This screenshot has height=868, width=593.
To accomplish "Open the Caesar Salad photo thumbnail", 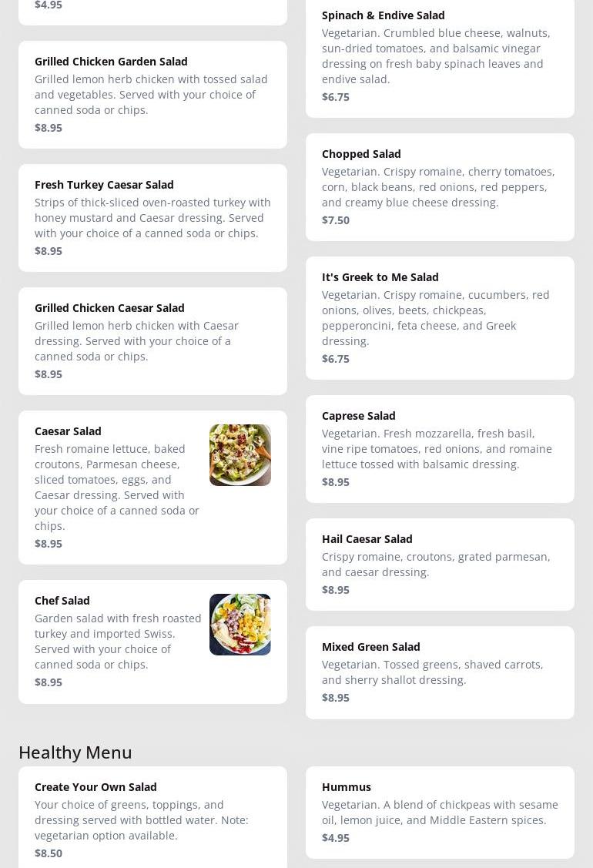I will click(x=240, y=455).
